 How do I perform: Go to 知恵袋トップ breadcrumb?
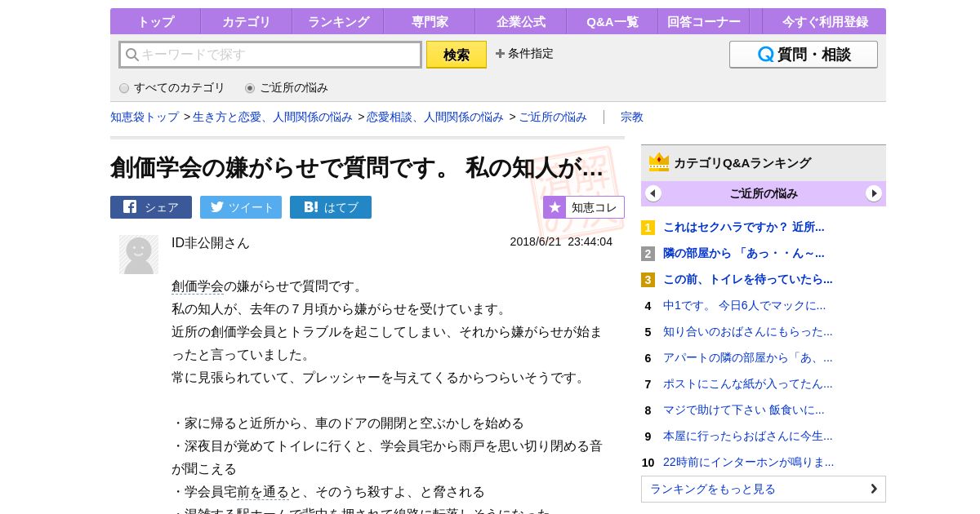[145, 117]
